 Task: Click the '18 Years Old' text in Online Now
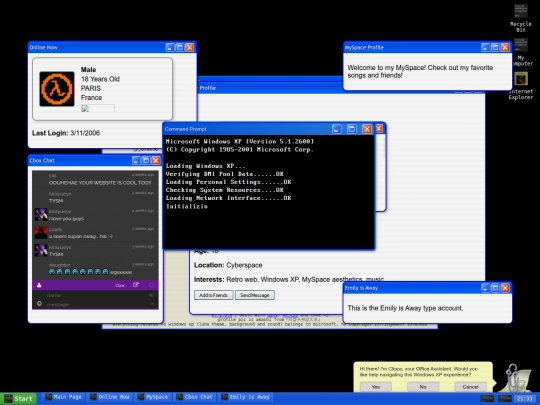[x=100, y=79]
